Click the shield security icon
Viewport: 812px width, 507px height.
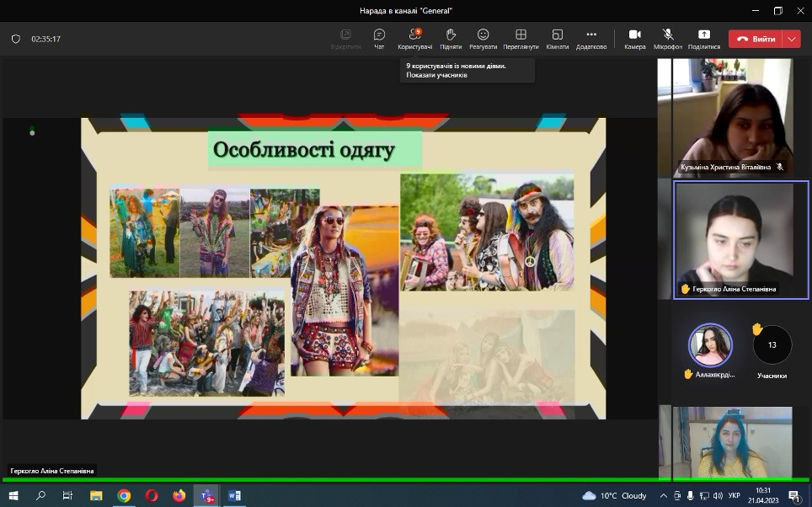[15, 39]
